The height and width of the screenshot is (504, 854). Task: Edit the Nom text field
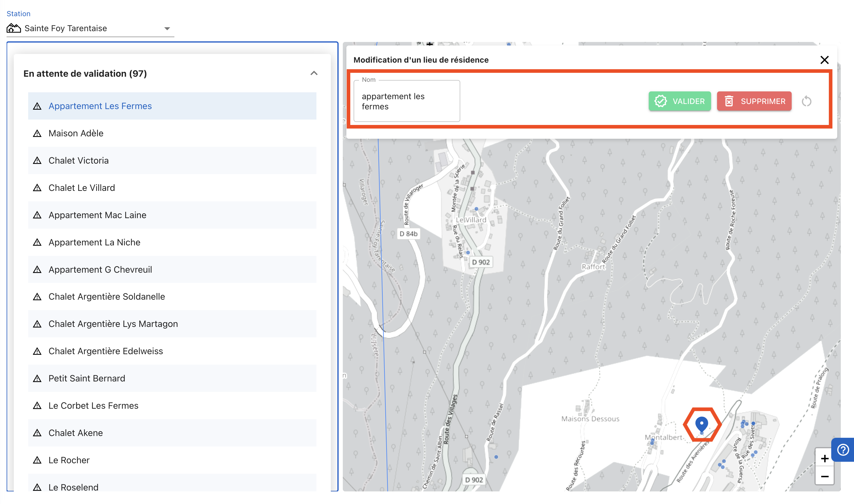click(406, 101)
